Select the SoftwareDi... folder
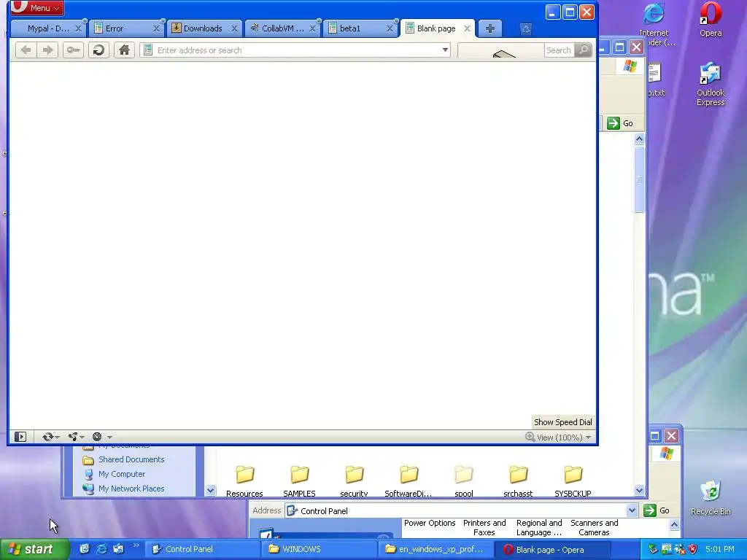This screenshot has width=747, height=560. [409, 481]
